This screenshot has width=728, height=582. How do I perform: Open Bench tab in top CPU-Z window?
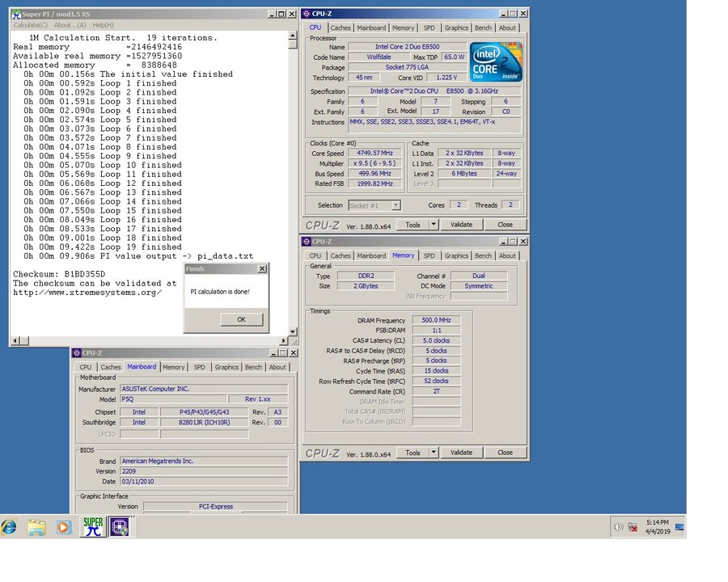[x=483, y=27]
